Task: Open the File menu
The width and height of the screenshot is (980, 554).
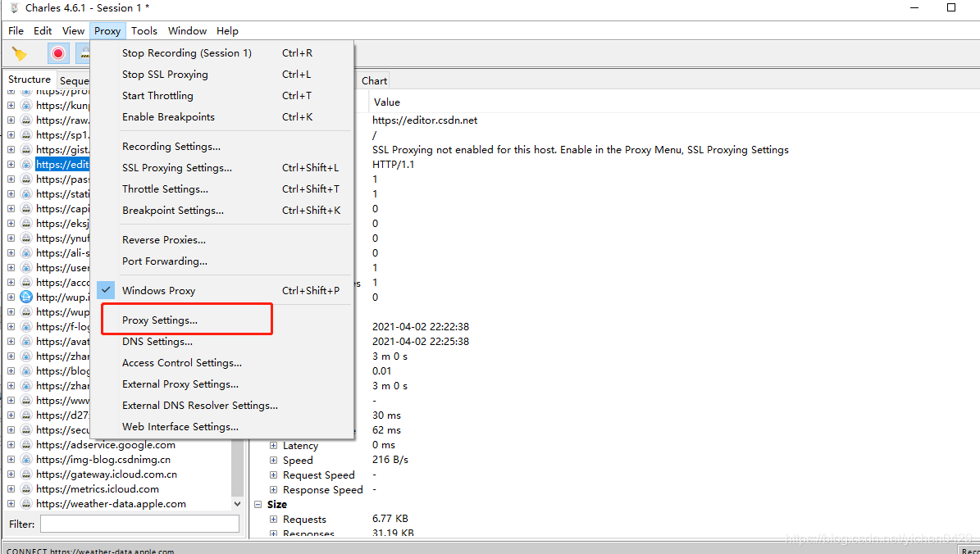Action: coord(16,30)
